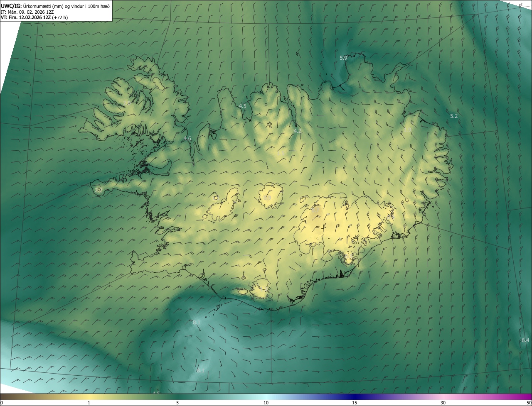The height and width of the screenshot is (406, 532).
Task: Select the 4.6 value label
Action: pyautogui.click(x=187, y=139)
